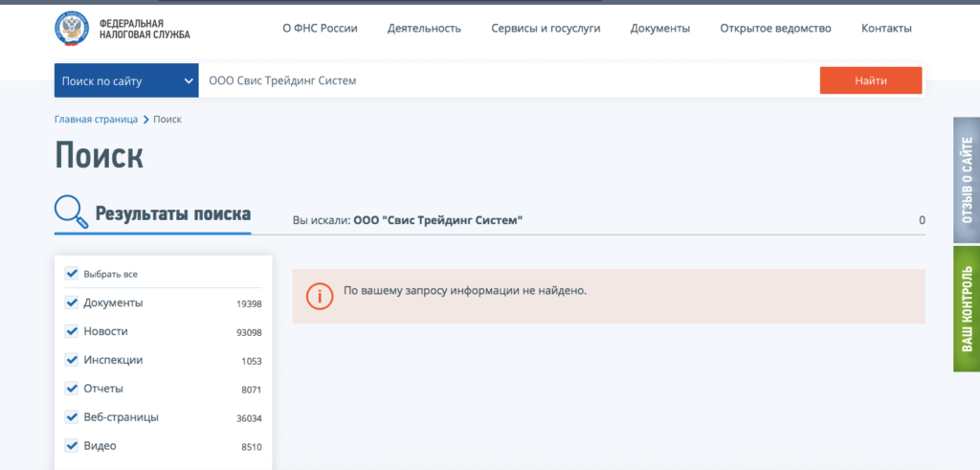Click the Документы count 19398
980x470 pixels.
click(x=249, y=303)
